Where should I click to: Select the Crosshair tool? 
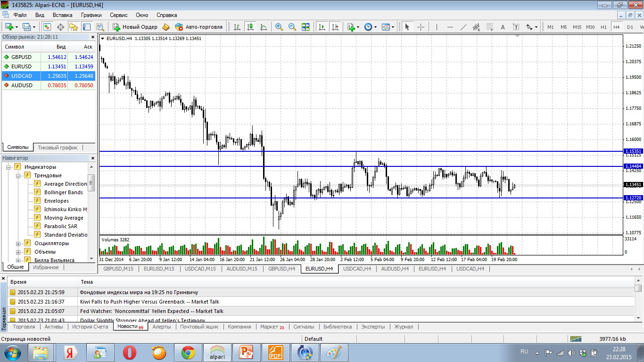(421, 27)
